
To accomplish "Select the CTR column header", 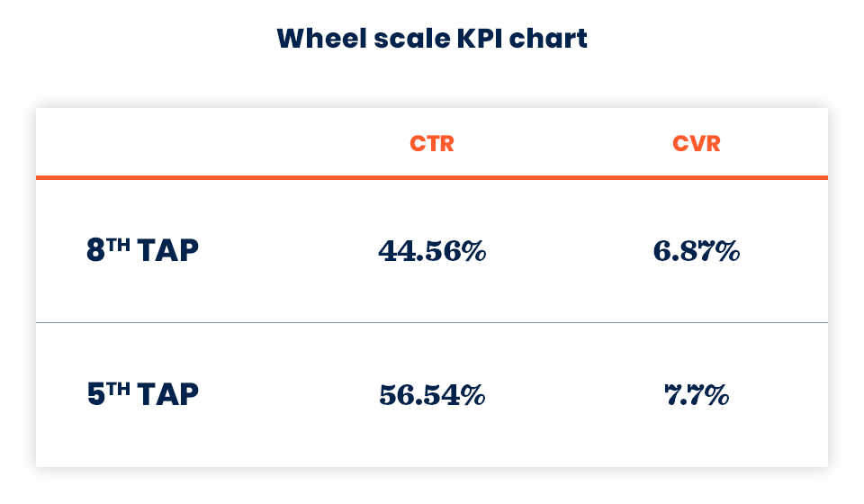I will 432,144.
